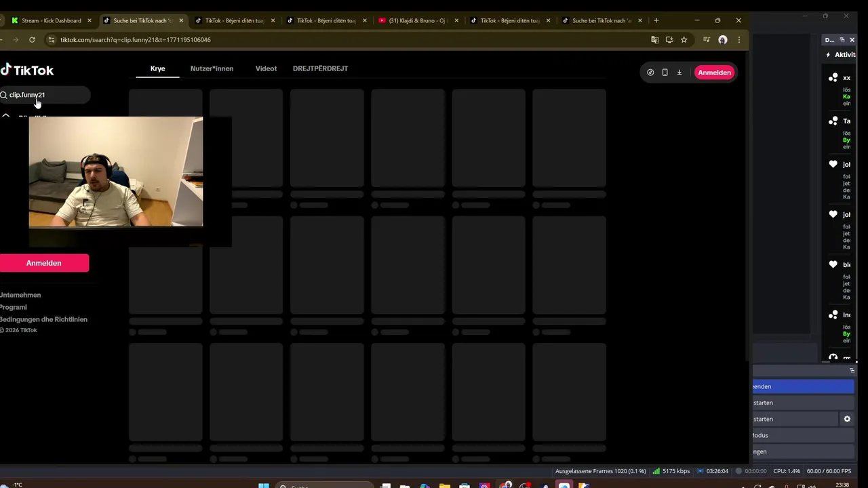Click the Windows Start button
The width and height of the screenshot is (868, 488).
pos(264,485)
